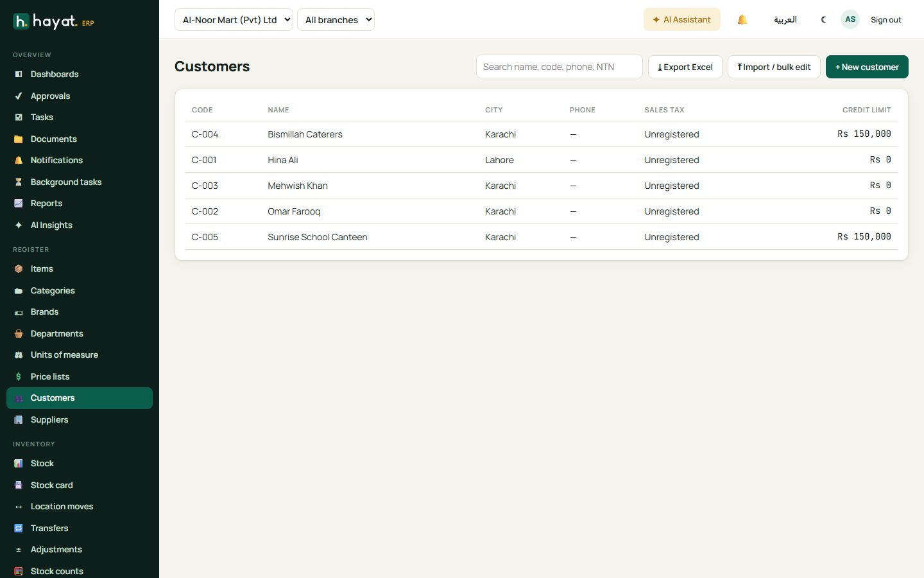Click the Background tasks hourglass icon

click(x=19, y=182)
